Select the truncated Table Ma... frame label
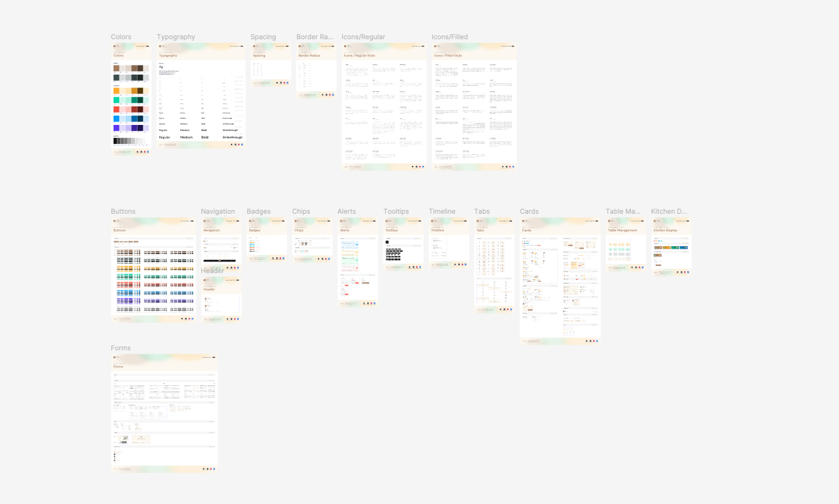The image size is (839, 504). click(x=623, y=211)
